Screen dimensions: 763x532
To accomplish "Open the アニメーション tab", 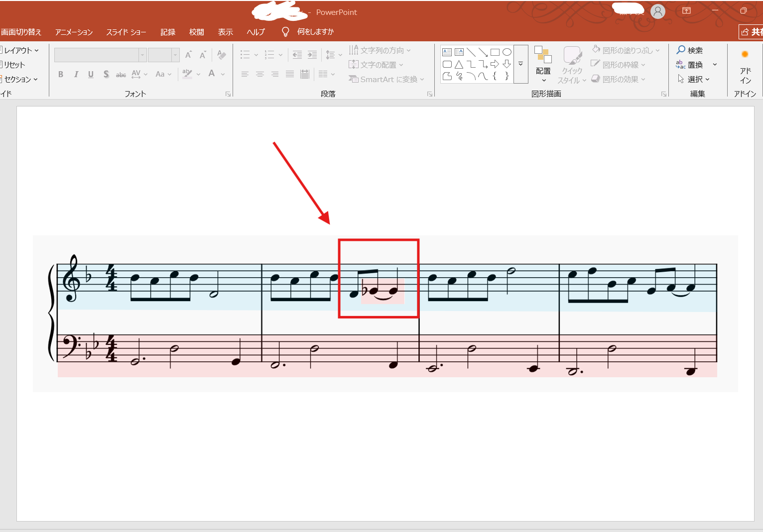I will click(x=74, y=32).
